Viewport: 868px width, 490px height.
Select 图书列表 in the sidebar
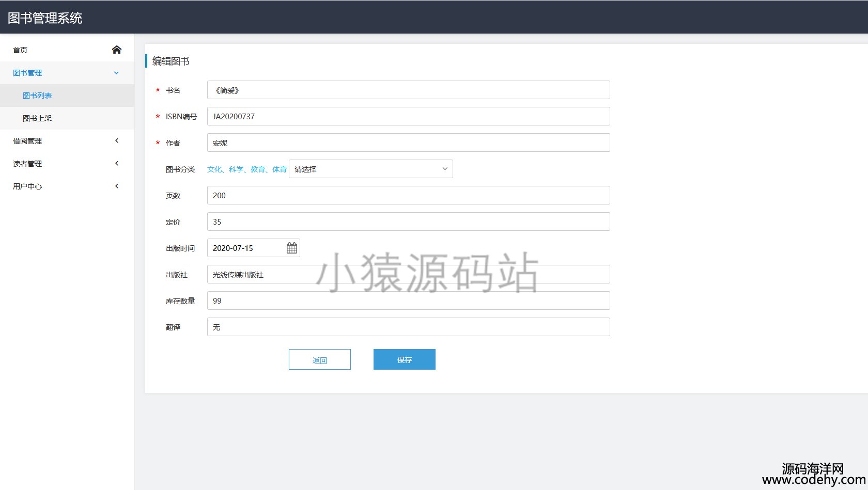click(x=37, y=96)
